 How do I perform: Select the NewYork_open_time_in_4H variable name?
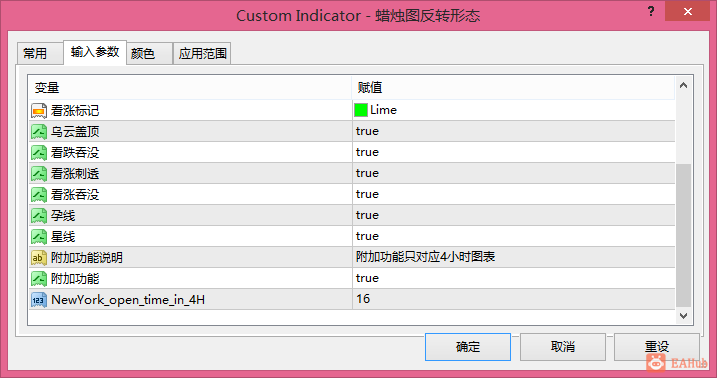coord(128,300)
